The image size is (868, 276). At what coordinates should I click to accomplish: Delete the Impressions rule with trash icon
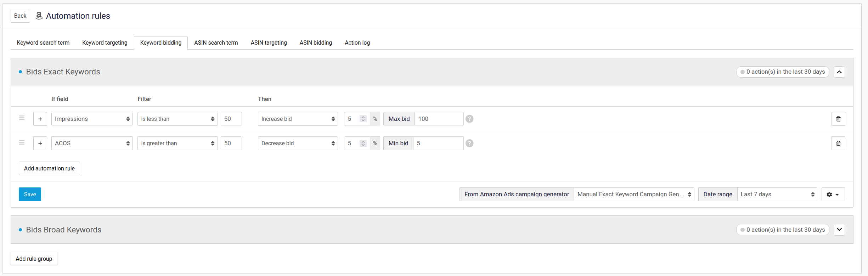click(838, 119)
